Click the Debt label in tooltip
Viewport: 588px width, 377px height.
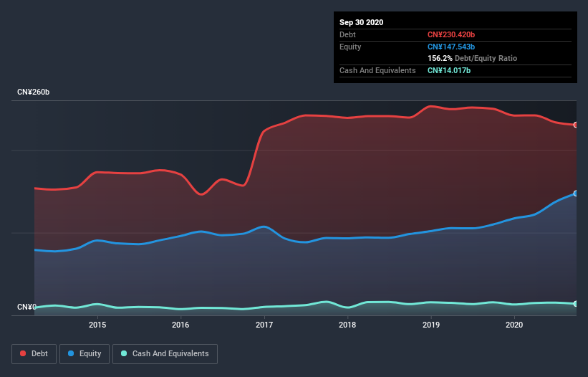(x=347, y=34)
